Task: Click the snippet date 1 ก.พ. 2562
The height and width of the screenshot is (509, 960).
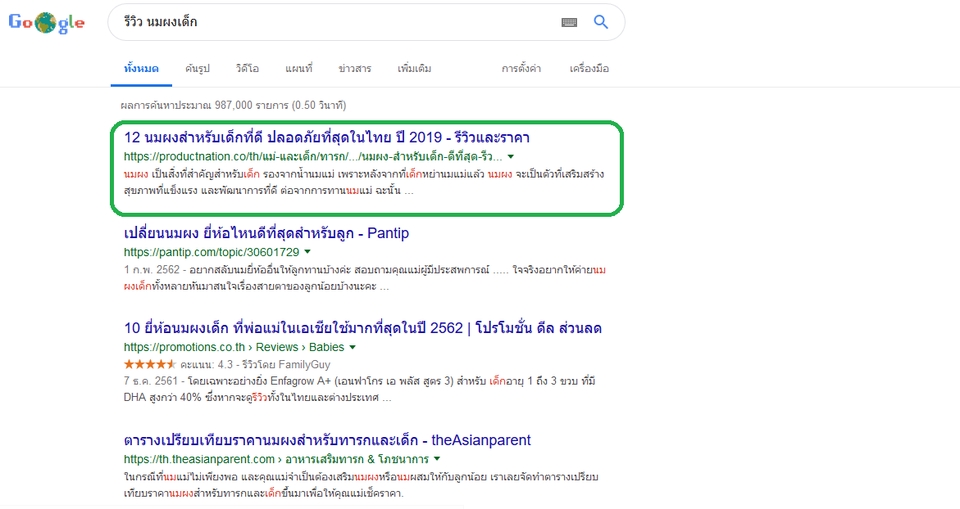Action: point(152,270)
